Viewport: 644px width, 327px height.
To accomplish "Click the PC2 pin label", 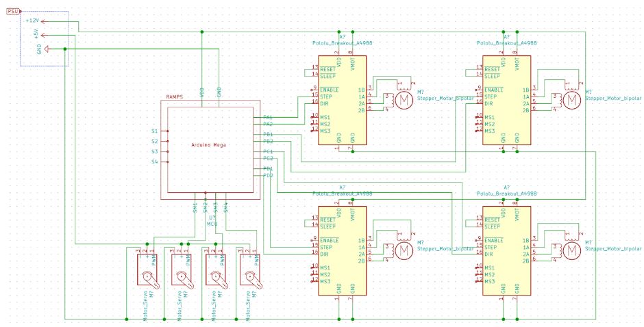I will (268, 158).
